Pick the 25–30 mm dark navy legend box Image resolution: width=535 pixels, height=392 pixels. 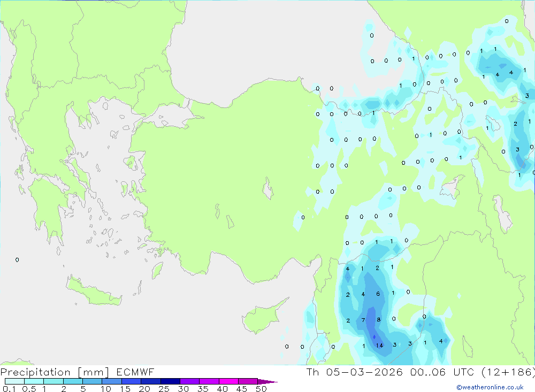click(x=170, y=381)
